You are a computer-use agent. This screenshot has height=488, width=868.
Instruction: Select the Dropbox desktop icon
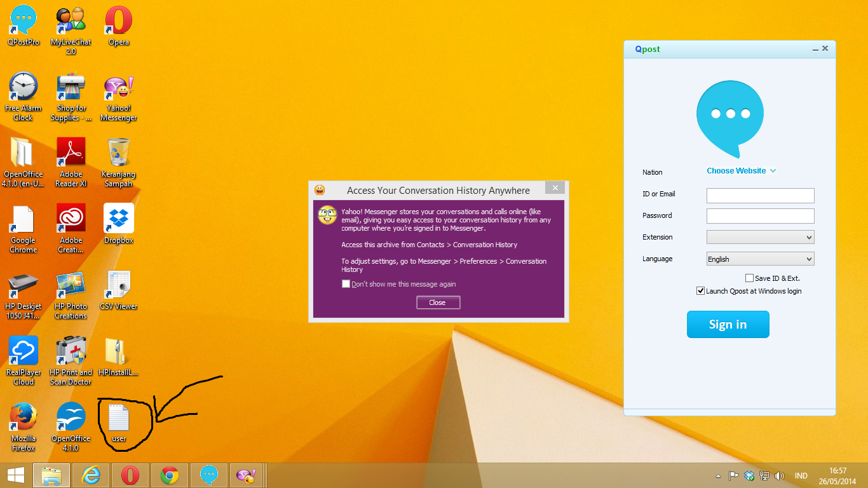click(118, 220)
